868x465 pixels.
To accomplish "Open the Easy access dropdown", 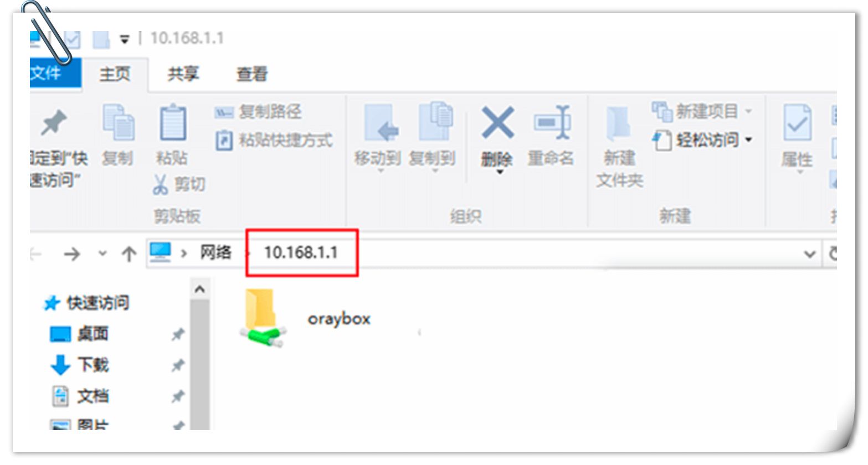I will point(703,139).
